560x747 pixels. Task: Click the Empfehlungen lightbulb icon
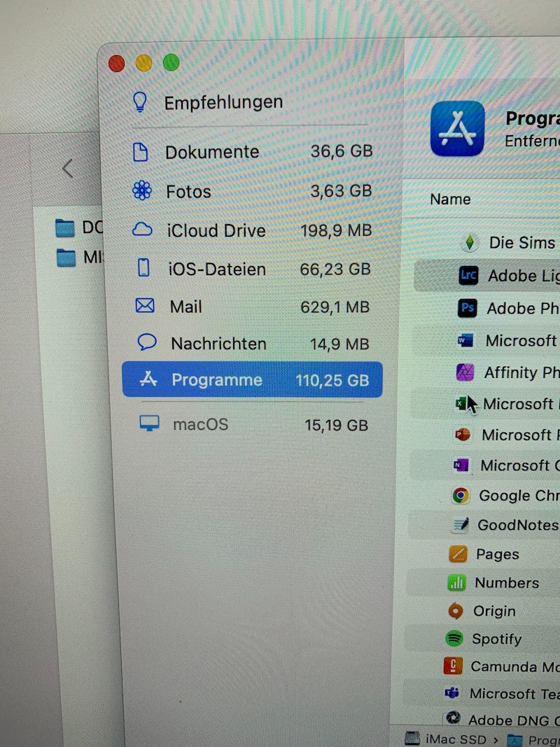140,102
